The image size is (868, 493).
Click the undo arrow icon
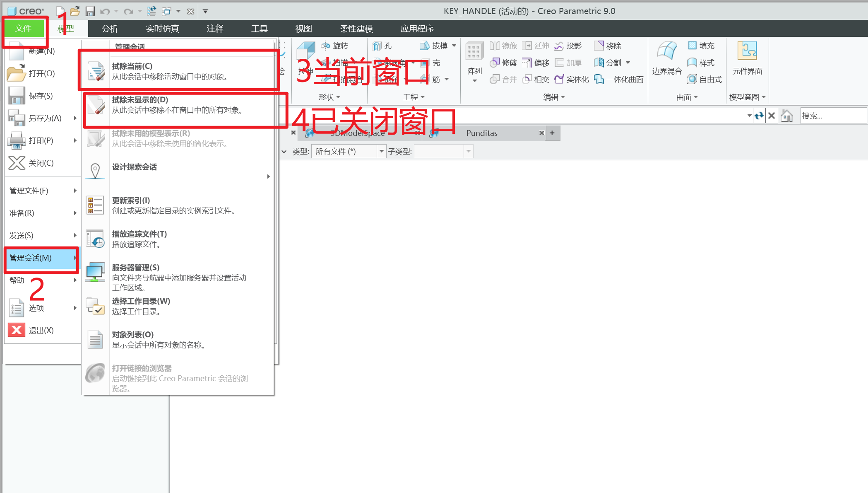point(105,11)
